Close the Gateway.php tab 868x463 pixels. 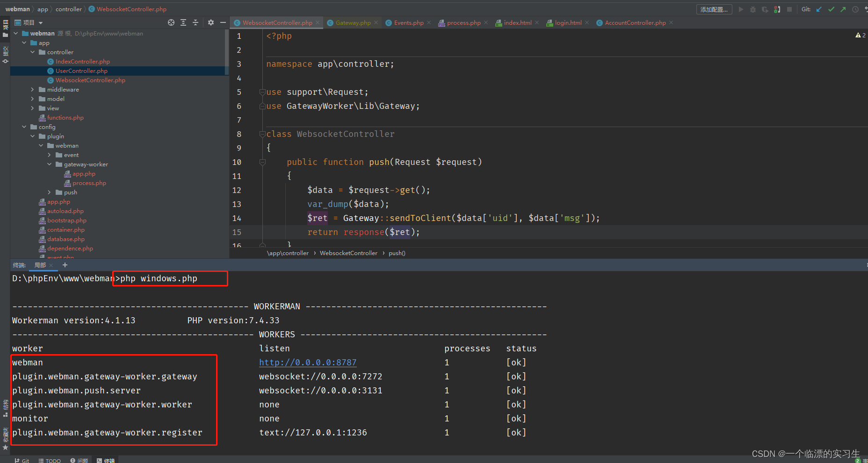point(376,22)
